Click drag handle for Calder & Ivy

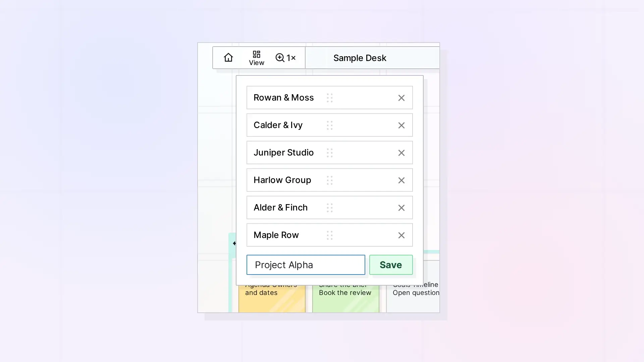coord(330,125)
